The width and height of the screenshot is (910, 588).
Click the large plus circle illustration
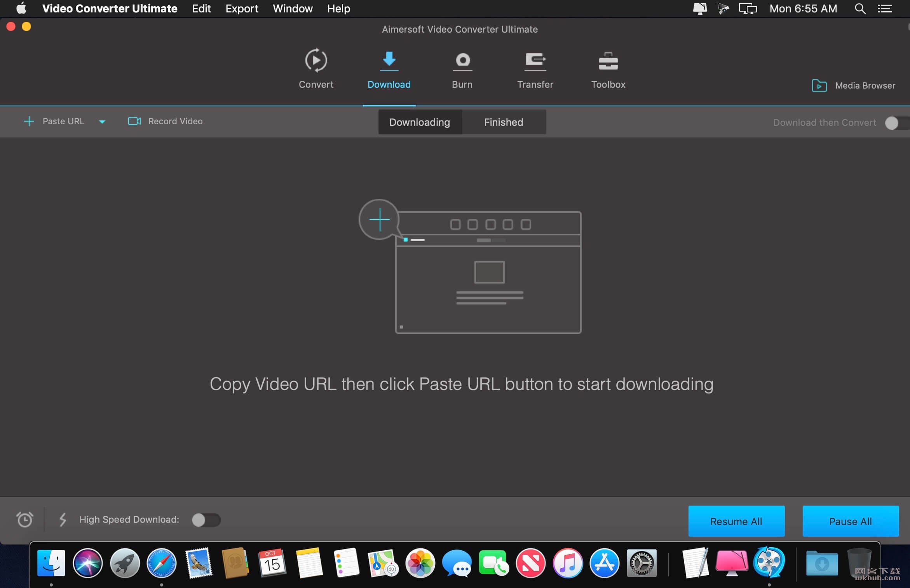point(379,219)
